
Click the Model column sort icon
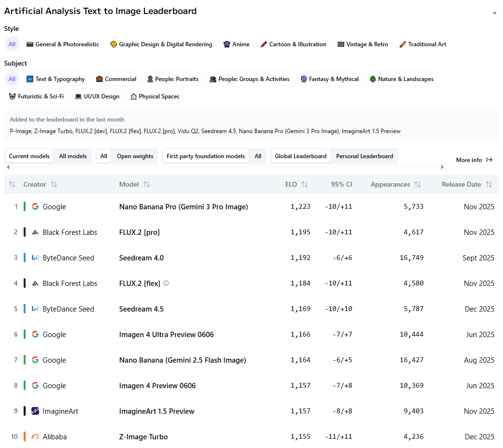pyautogui.click(x=147, y=184)
